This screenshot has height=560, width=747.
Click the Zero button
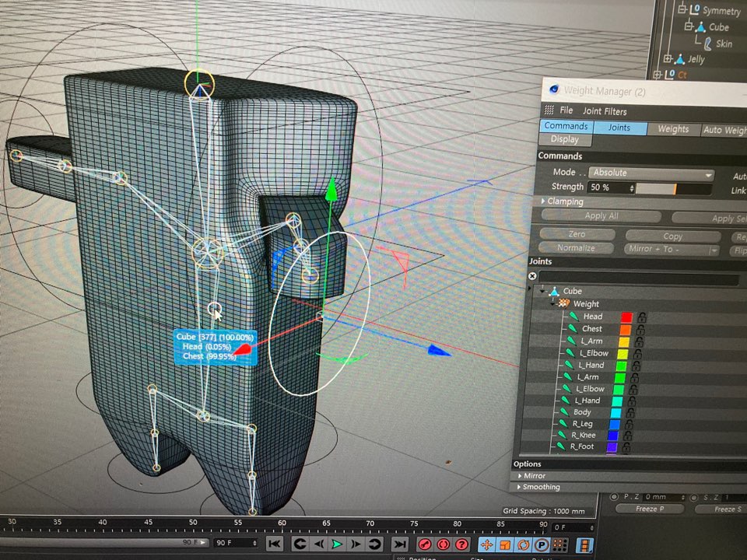577,234
